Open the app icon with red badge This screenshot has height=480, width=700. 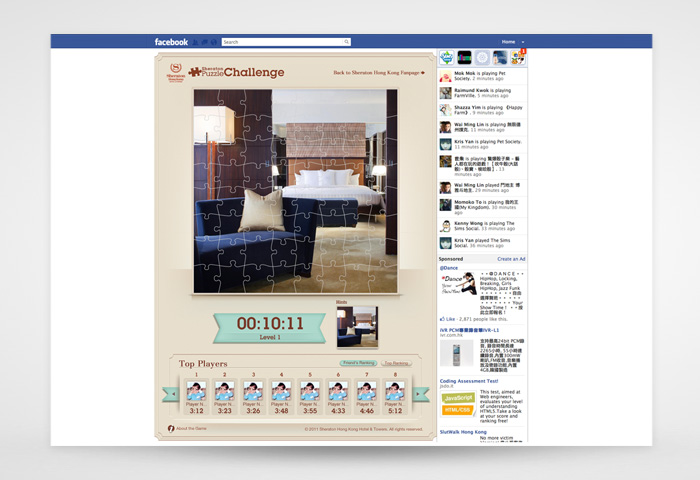pyautogui.click(x=518, y=58)
